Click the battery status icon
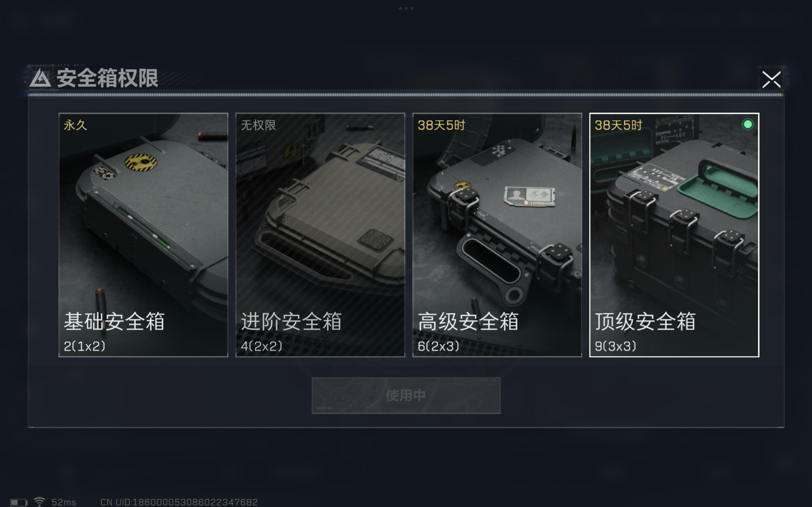Screen dimensions: 812x507 (x=18, y=502)
